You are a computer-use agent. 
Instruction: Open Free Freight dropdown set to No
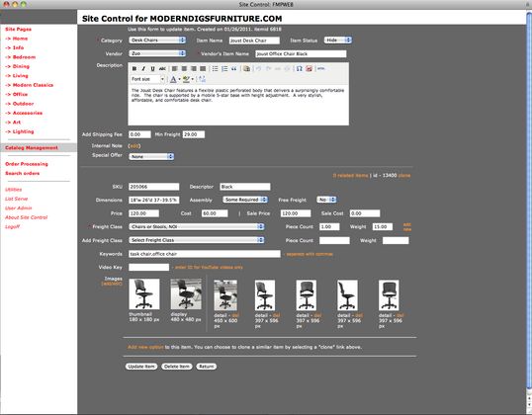[326, 200]
